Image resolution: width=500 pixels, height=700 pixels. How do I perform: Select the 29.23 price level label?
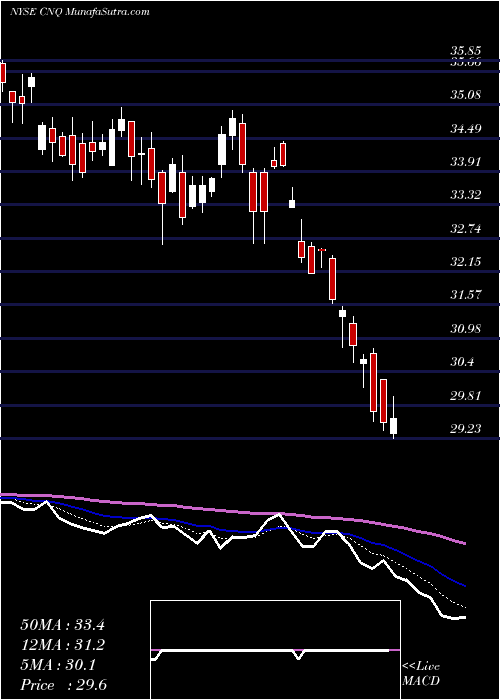click(x=466, y=429)
